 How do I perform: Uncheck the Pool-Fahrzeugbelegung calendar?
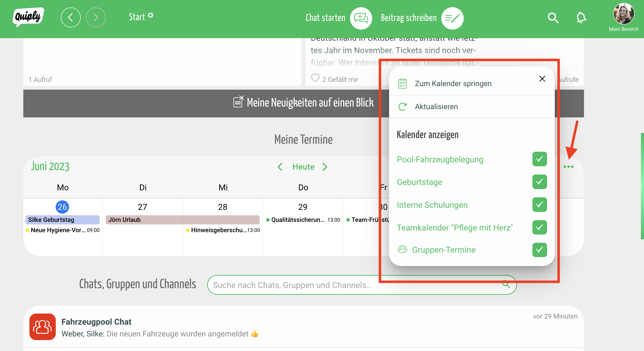click(x=539, y=159)
